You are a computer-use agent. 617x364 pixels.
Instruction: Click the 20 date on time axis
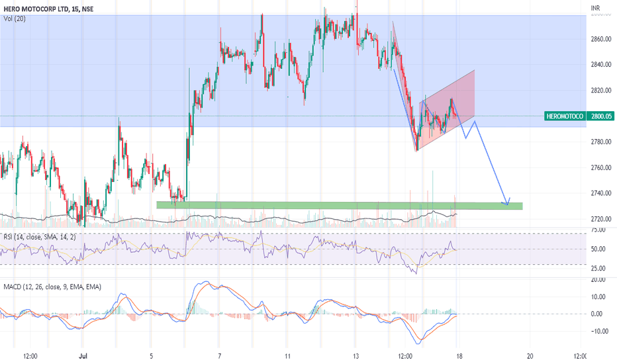click(x=530, y=356)
